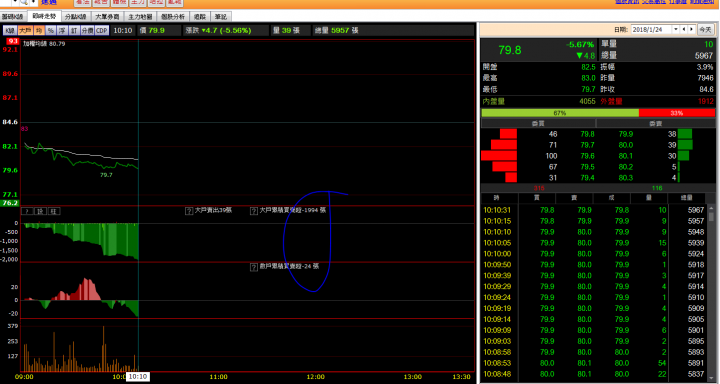
Task: Click the 主力 orange toolbar button
Action: pos(138,3)
